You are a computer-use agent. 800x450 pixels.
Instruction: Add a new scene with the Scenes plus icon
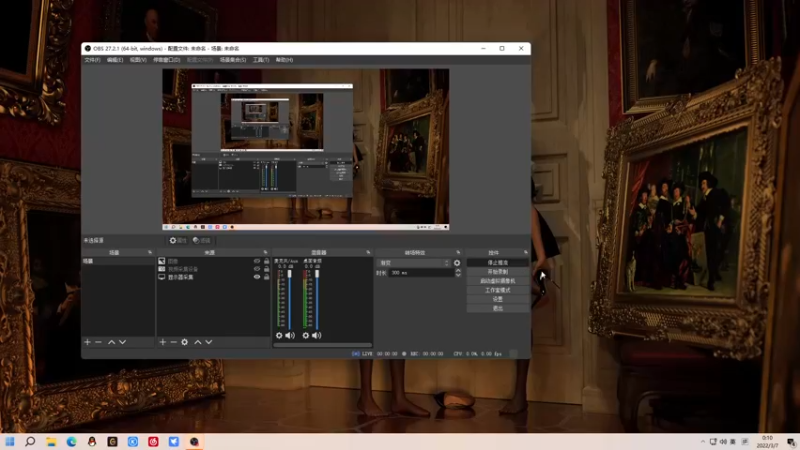point(87,342)
